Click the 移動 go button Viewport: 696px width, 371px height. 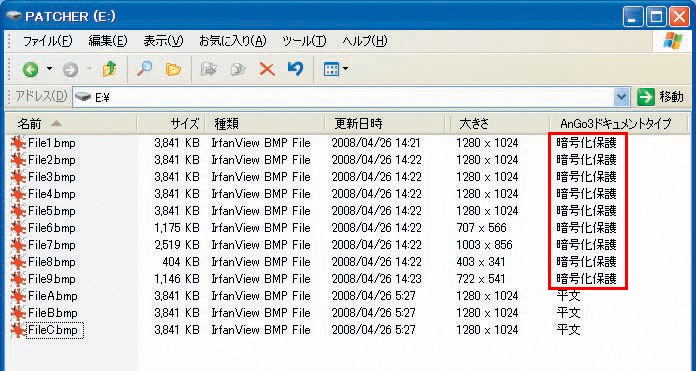(x=660, y=97)
